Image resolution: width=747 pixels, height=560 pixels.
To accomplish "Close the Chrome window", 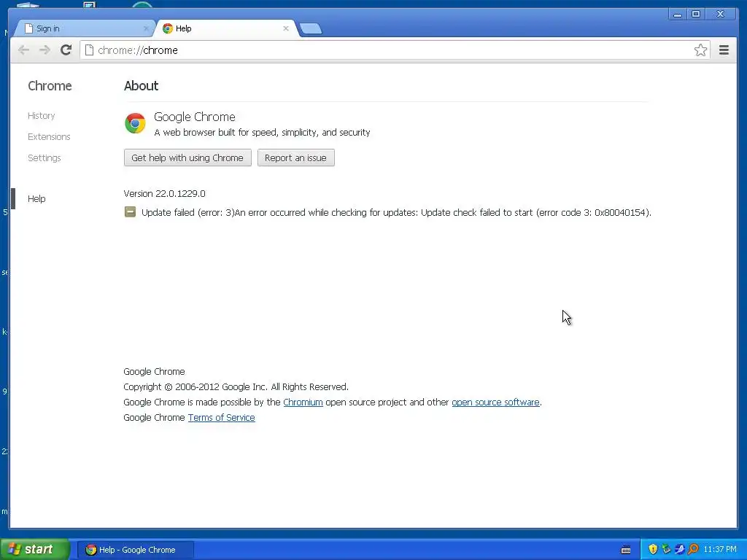I will coord(720,15).
